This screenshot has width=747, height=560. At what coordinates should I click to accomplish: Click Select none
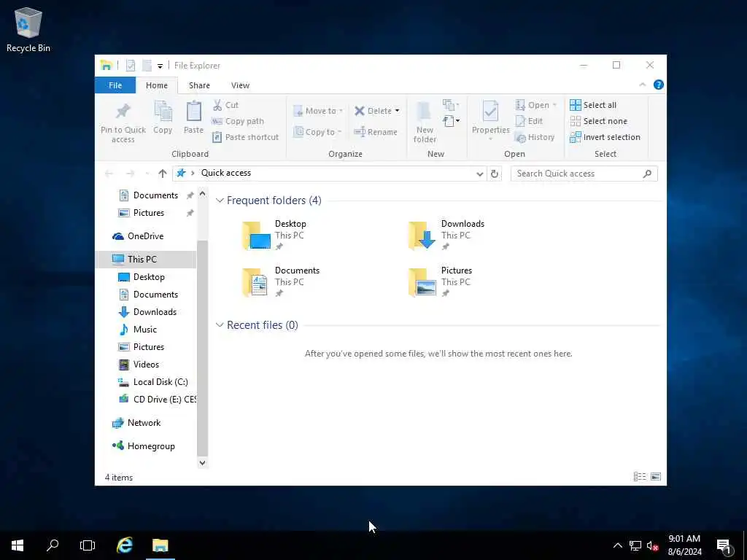point(598,121)
